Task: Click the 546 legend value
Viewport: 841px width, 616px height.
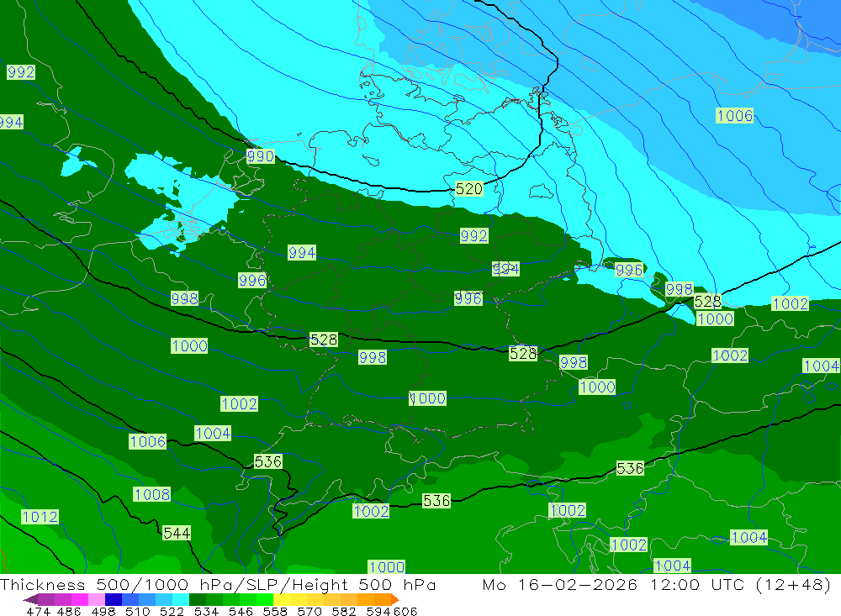Action: tap(241, 611)
